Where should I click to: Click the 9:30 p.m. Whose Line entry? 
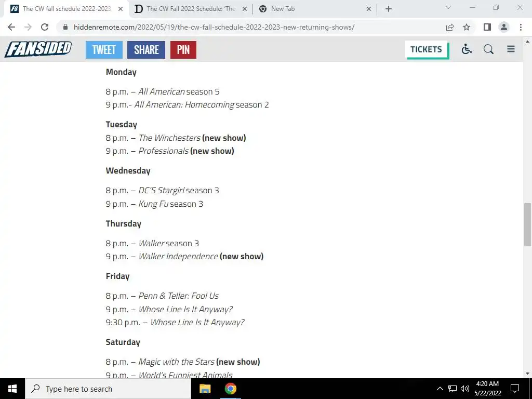(x=175, y=322)
